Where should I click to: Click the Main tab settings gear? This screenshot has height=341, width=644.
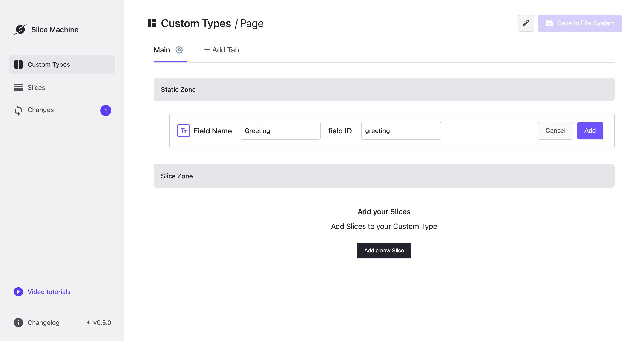point(179,49)
